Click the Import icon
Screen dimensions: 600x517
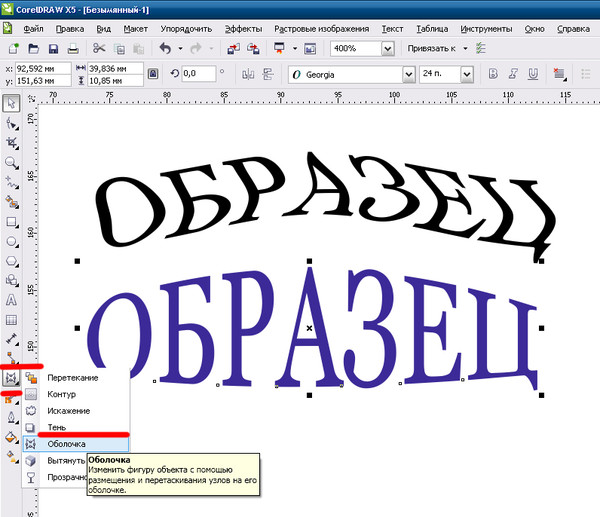(234, 49)
